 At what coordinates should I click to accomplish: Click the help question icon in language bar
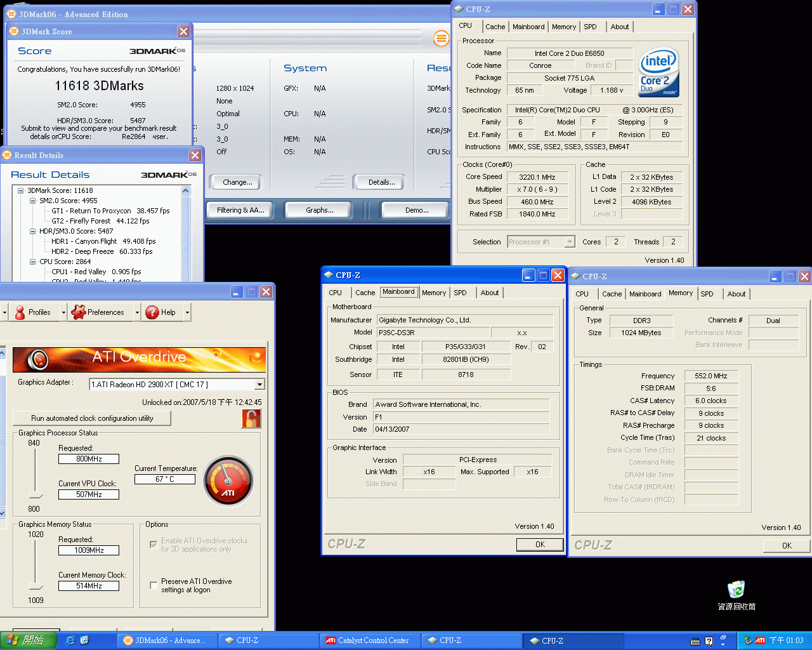point(709,641)
